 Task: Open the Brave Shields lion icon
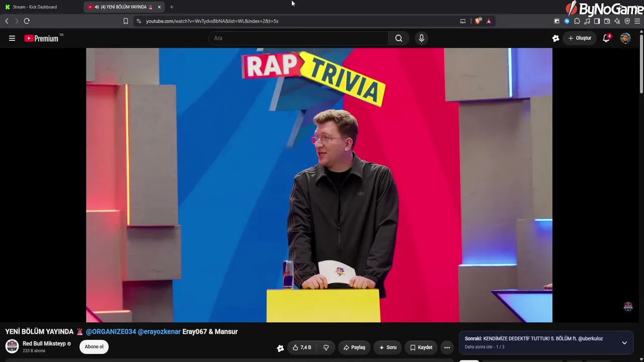click(478, 21)
